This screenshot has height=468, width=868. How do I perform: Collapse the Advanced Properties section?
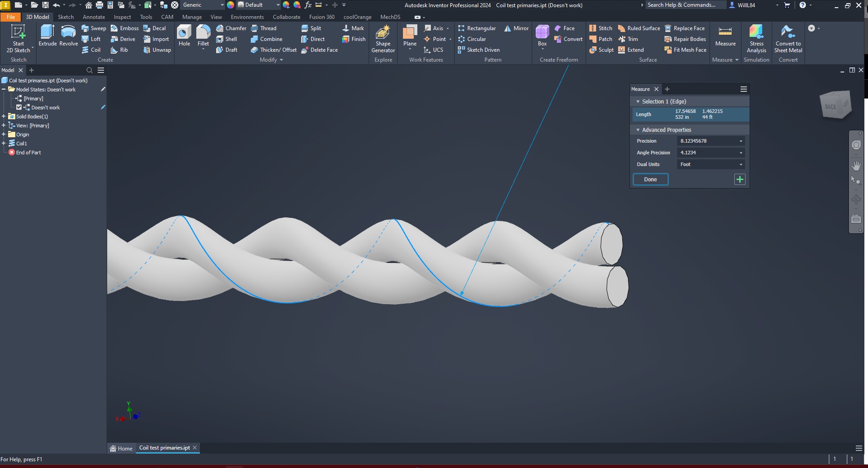[x=638, y=130]
